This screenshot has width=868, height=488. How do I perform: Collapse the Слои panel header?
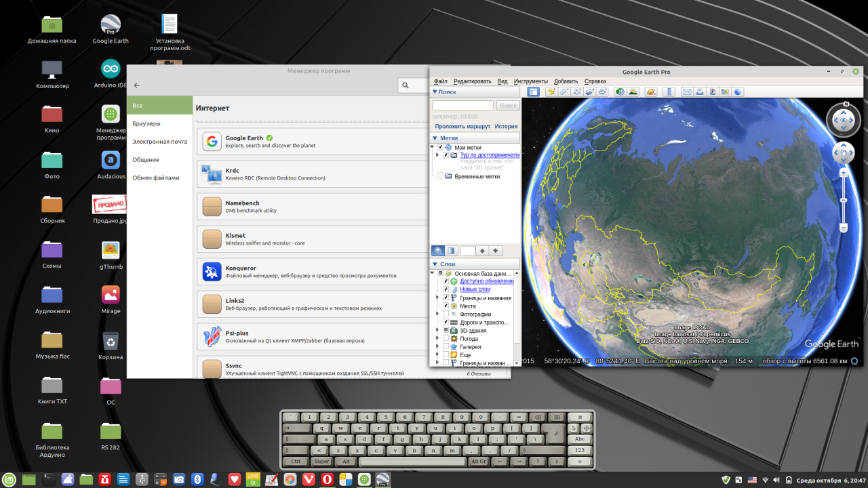tap(435, 264)
